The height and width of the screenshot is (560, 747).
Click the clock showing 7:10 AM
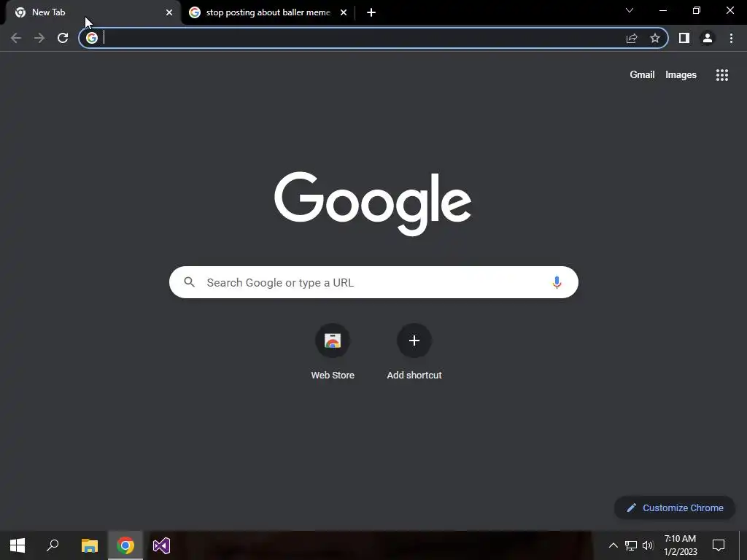(681, 545)
